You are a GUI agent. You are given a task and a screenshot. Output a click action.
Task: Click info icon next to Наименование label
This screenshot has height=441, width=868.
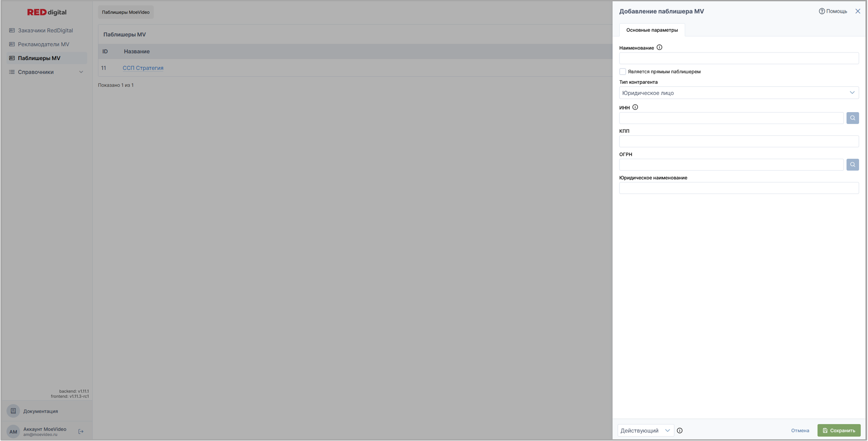659,47
